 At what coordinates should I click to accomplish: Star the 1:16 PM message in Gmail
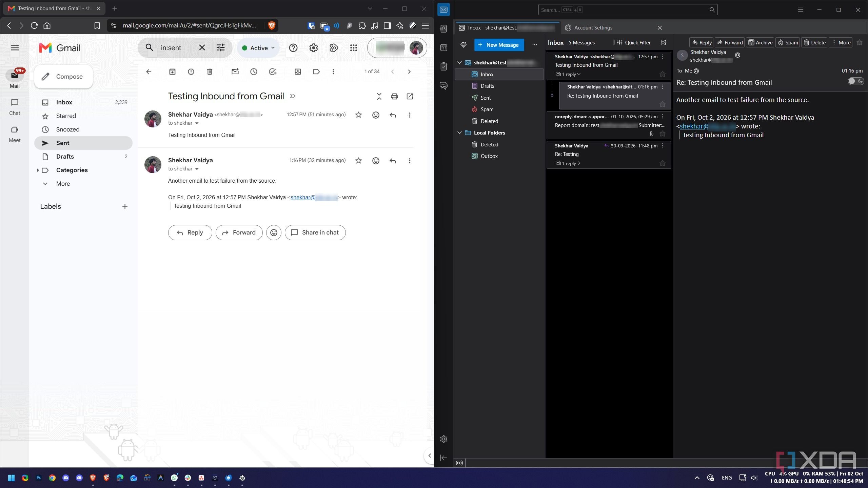(x=358, y=161)
